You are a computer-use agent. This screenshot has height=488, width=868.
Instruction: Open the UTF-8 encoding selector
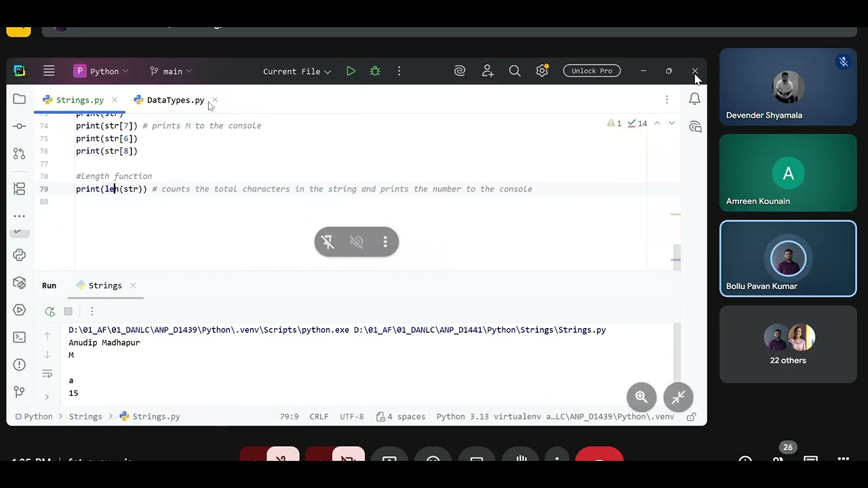coord(352,417)
